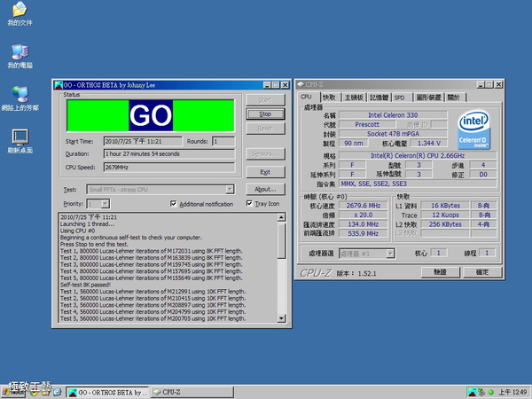532x399 pixels.
Task: Click the core speed value '2679.6 MHz'
Action: coord(364,206)
